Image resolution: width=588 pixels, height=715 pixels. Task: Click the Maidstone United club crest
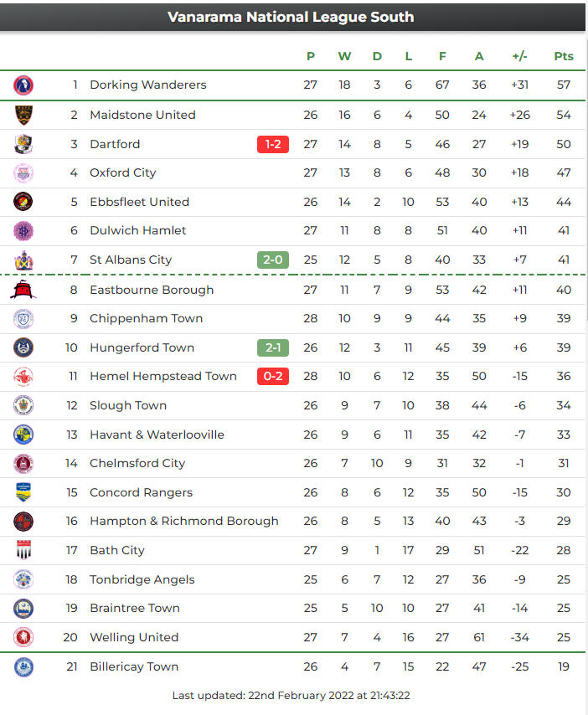coord(23,115)
